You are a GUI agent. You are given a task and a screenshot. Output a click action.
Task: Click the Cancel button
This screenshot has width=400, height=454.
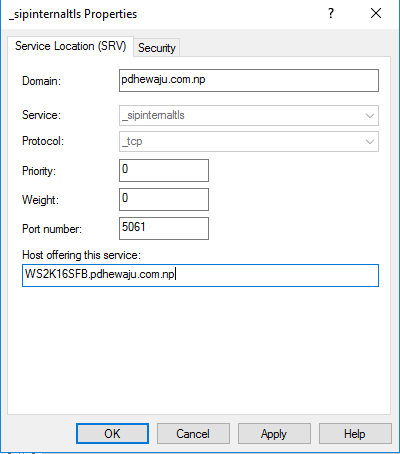pyautogui.click(x=193, y=433)
